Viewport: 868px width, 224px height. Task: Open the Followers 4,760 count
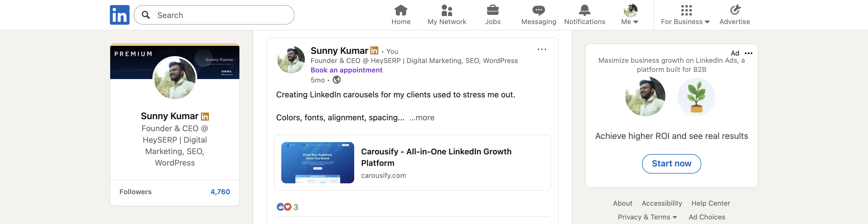pyautogui.click(x=220, y=192)
